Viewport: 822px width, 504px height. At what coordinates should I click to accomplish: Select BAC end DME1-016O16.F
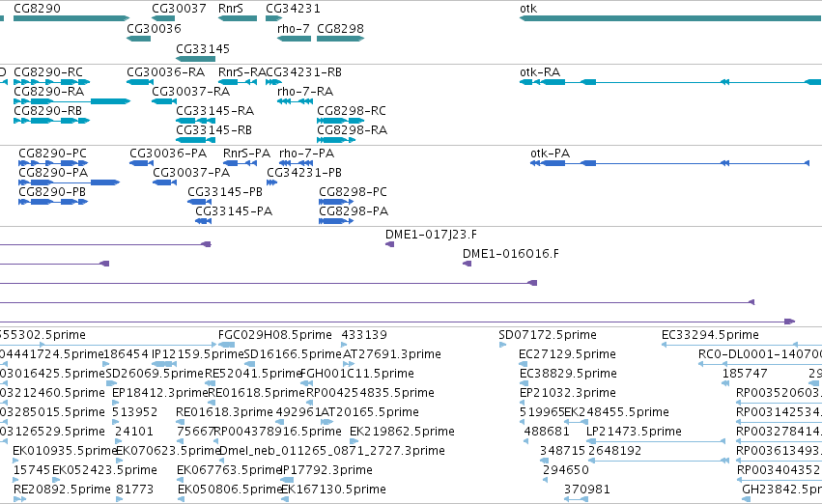coord(511,254)
